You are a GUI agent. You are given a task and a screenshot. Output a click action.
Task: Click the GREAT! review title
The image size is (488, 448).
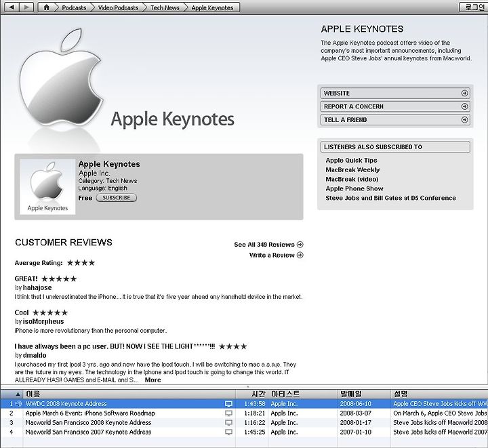[26, 279]
